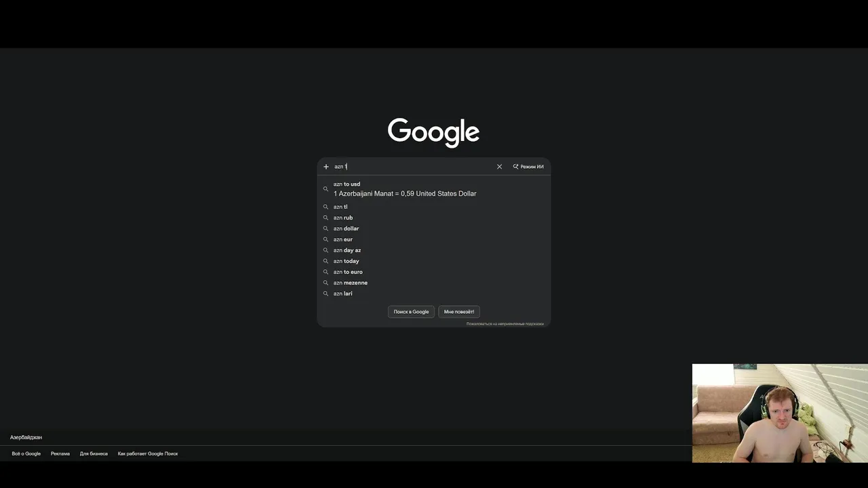Select the 'azn dollar' suggestion
Image resolution: width=868 pixels, height=488 pixels.
(434, 228)
